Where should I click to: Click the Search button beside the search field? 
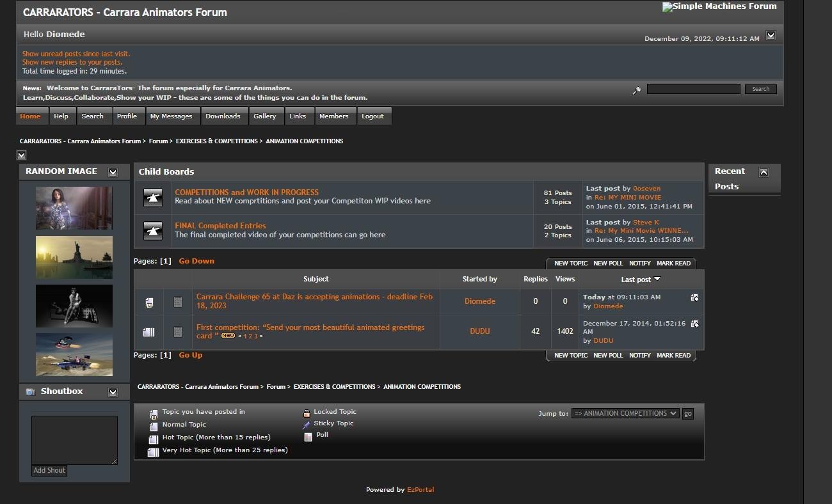click(761, 89)
